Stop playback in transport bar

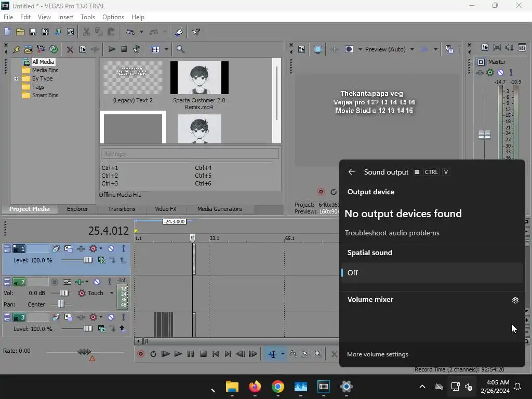[x=203, y=354]
